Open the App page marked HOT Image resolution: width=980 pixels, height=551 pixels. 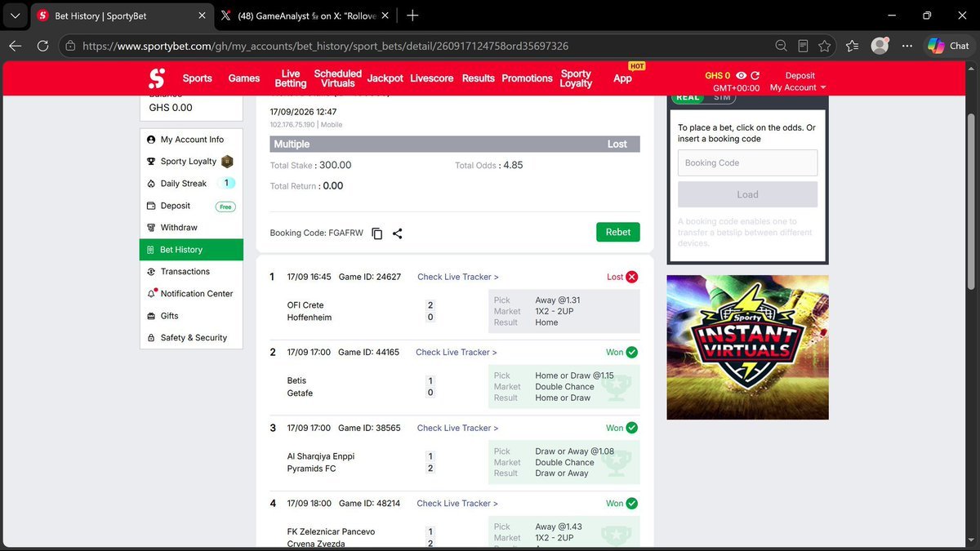pos(623,78)
